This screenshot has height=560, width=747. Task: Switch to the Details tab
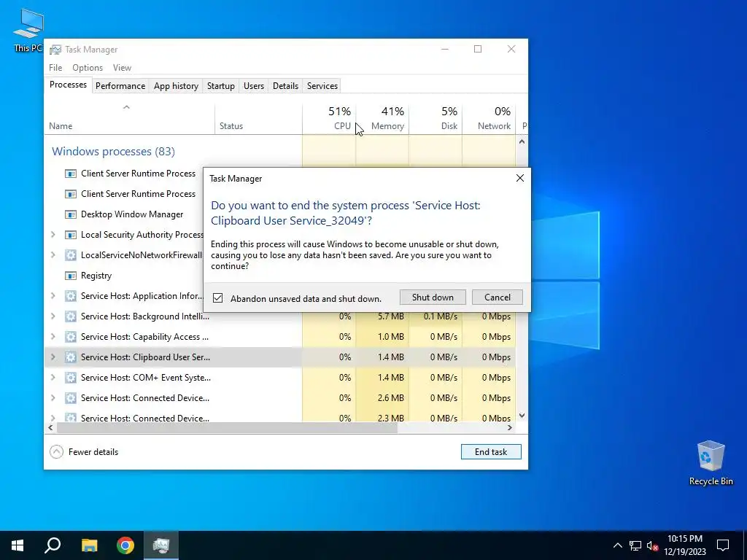(285, 86)
